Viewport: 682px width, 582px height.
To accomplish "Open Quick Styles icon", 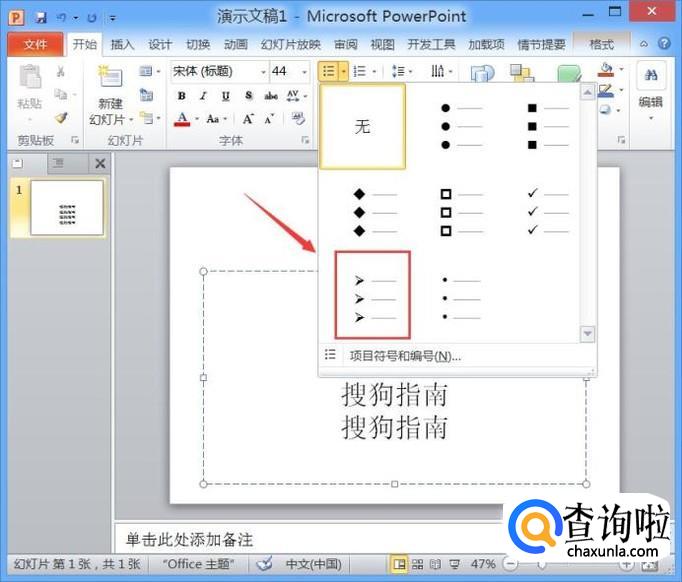I will (569, 73).
